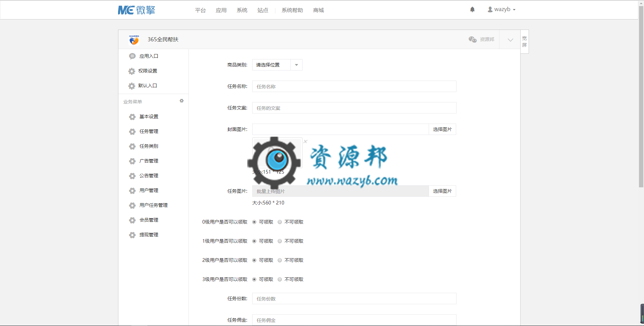Focus the 任务份数 input field
The width and height of the screenshot is (644, 326).
(354, 298)
